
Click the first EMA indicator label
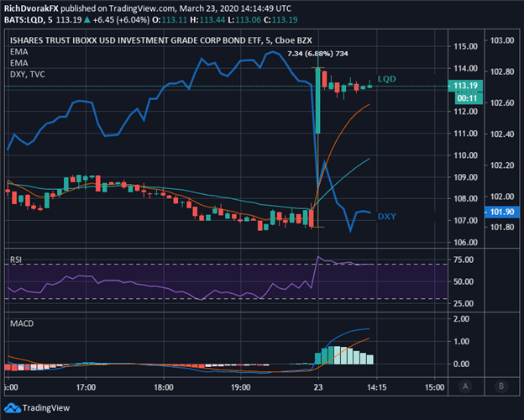[19, 52]
